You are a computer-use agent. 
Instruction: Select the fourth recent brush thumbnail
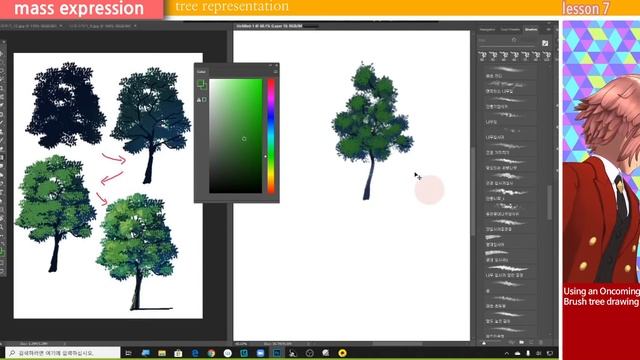514,56
